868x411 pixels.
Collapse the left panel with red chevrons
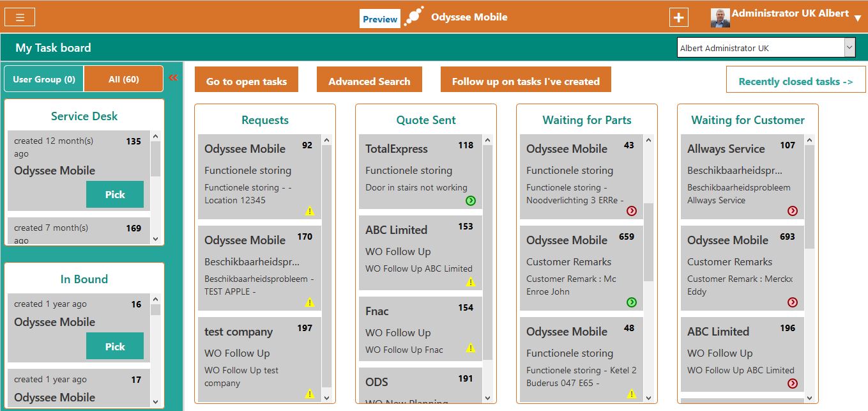point(172,78)
